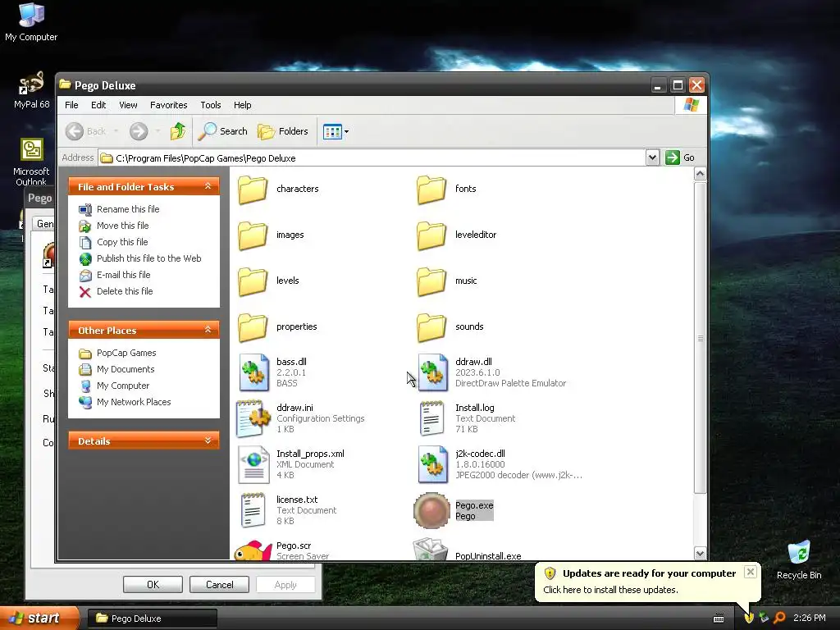Go to My Documents link
This screenshot has width=840, height=630.
point(126,369)
